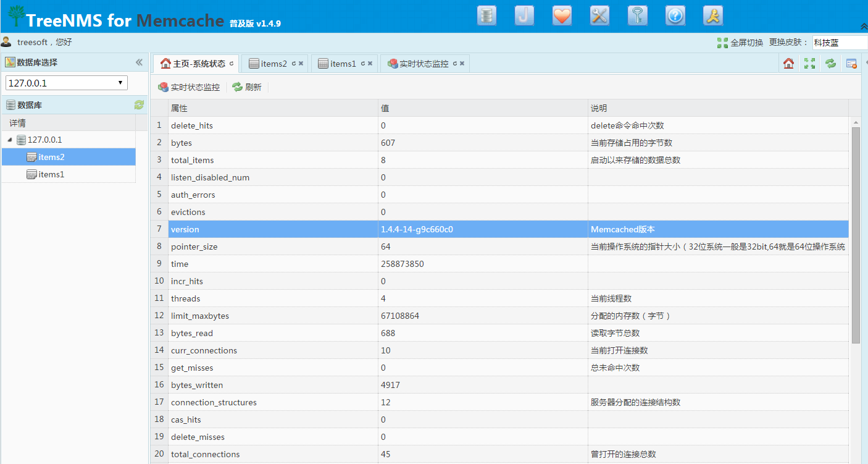
Task: Toggle full screen via 全屏切换
Action: [741, 43]
